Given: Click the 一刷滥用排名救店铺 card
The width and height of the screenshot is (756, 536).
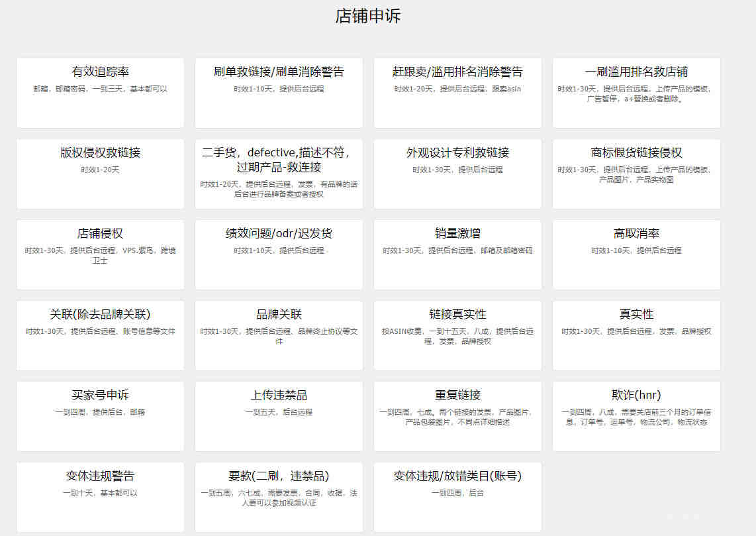Looking at the screenshot, I should click(x=636, y=93).
